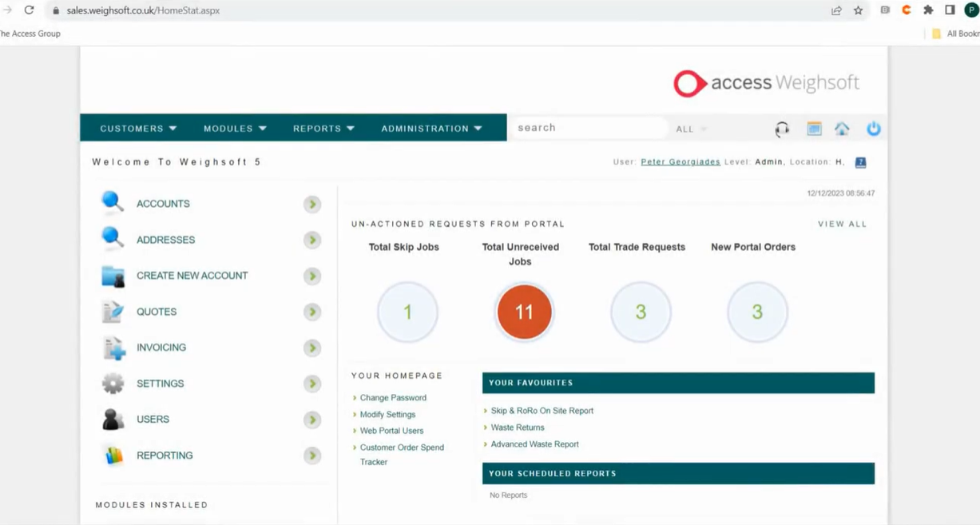Open the Waste Returns favourite report

tap(518, 428)
